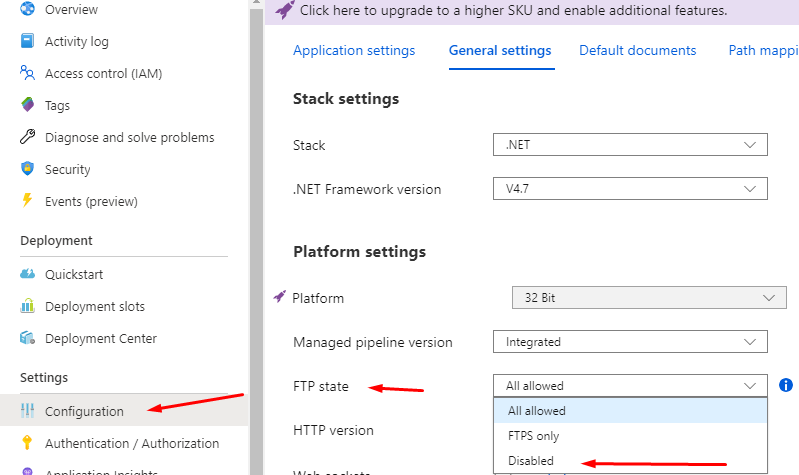The image size is (799, 475).
Task: Click the Access control (IAM) people icon
Action: (28, 74)
